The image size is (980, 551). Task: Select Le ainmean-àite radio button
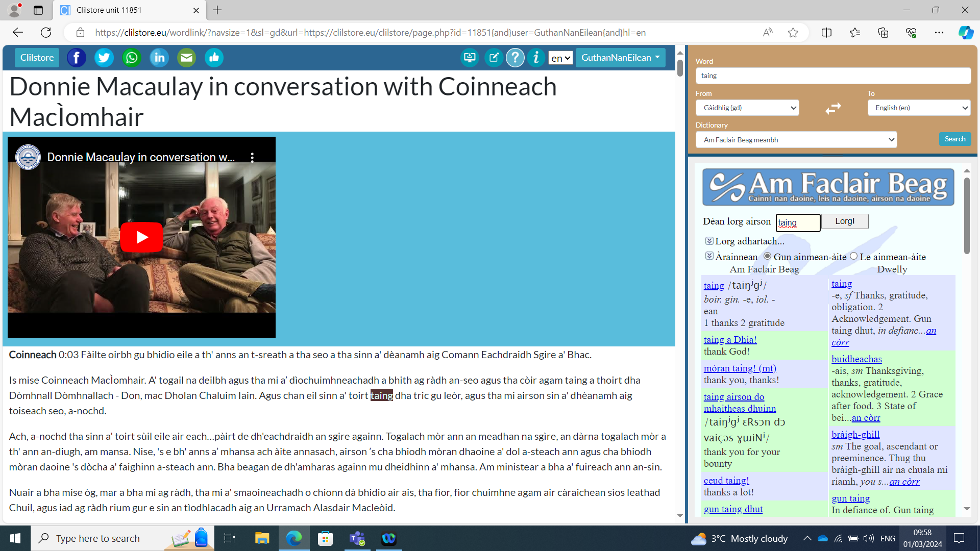853,256
